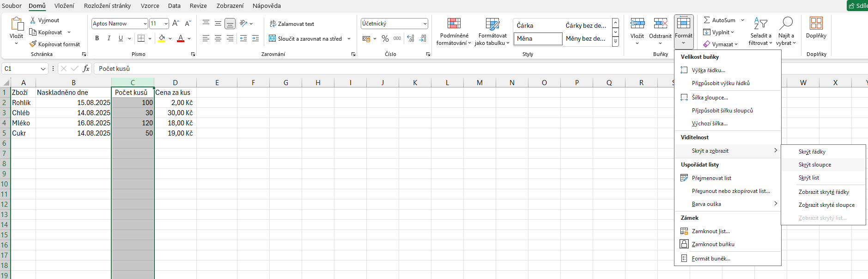Choose Skrýt řádky from submenu
Screen dimensions: 868x279
tap(823, 152)
